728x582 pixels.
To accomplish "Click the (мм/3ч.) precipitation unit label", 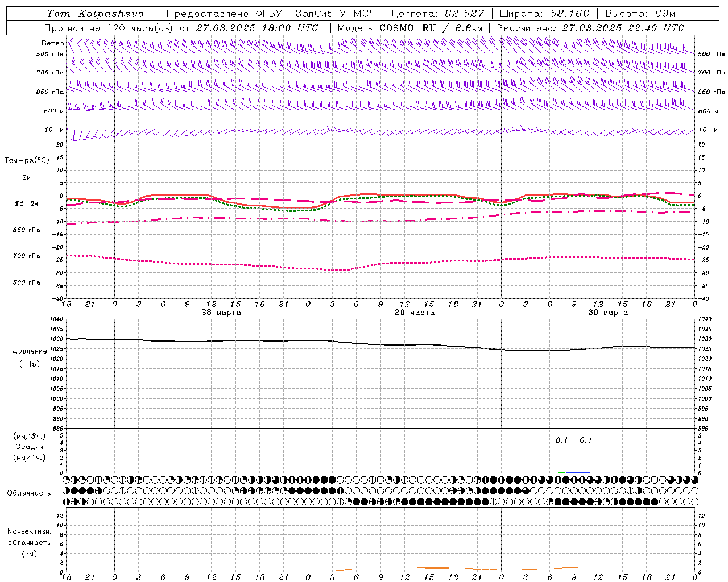I will tap(30, 436).
